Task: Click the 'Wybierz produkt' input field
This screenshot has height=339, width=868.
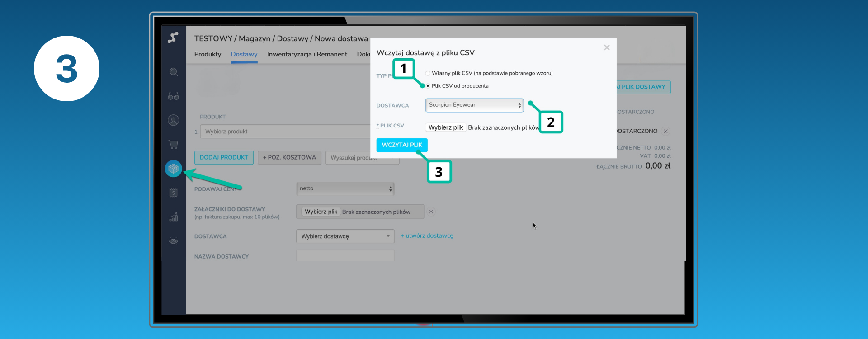Action: (285, 132)
